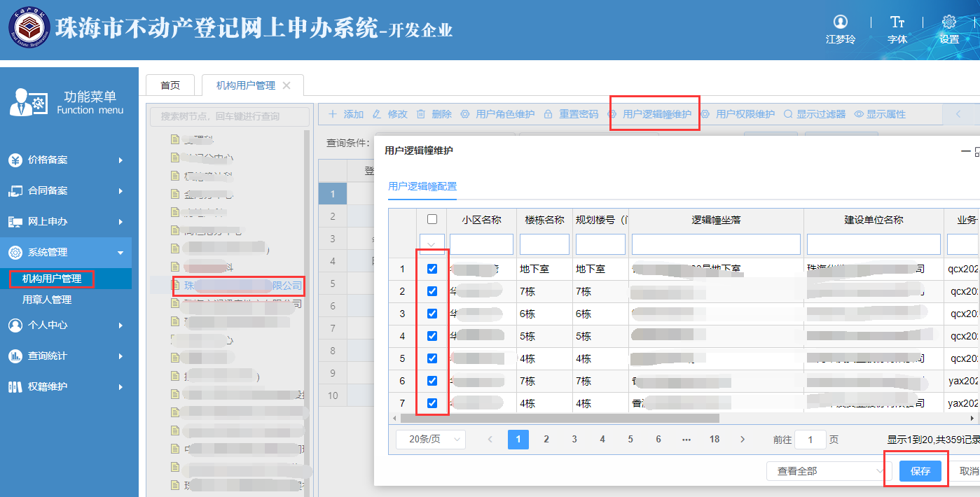This screenshot has width=980, height=497.
Task: Open the 20条/页 page size dropdown
Action: (430, 439)
